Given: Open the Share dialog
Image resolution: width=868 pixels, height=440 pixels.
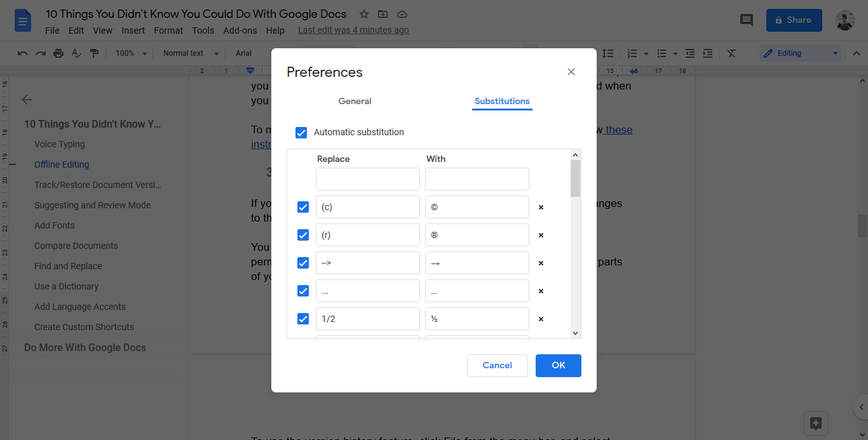Looking at the screenshot, I should coord(794,20).
